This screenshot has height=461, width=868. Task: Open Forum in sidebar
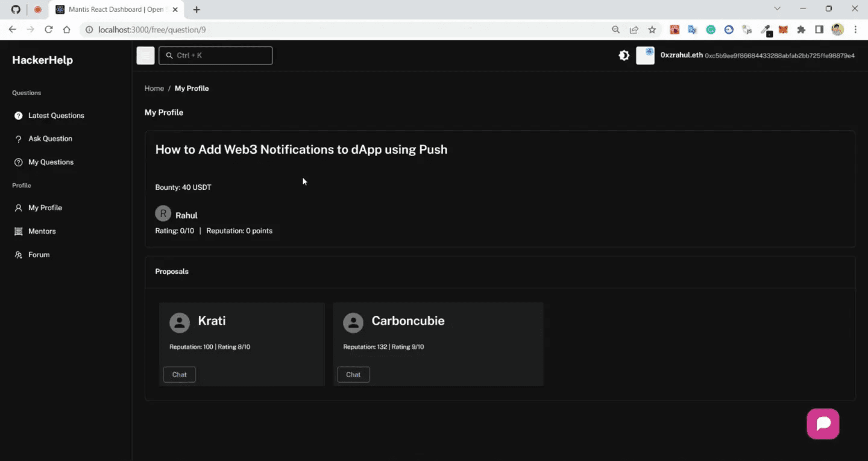pyautogui.click(x=39, y=255)
